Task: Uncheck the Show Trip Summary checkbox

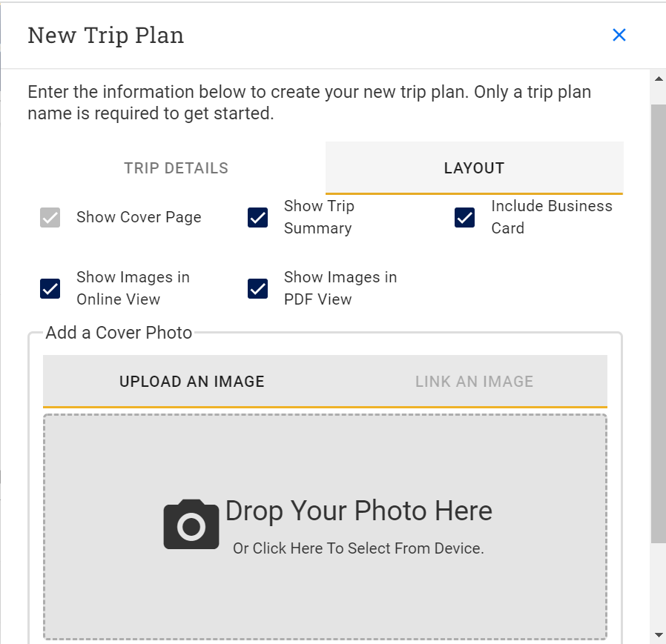Action: pos(258,218)
